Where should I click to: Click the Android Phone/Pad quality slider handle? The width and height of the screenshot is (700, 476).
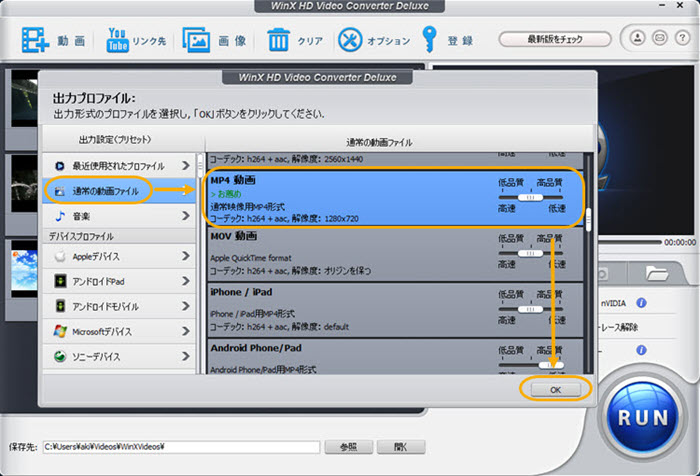point(551,365)
